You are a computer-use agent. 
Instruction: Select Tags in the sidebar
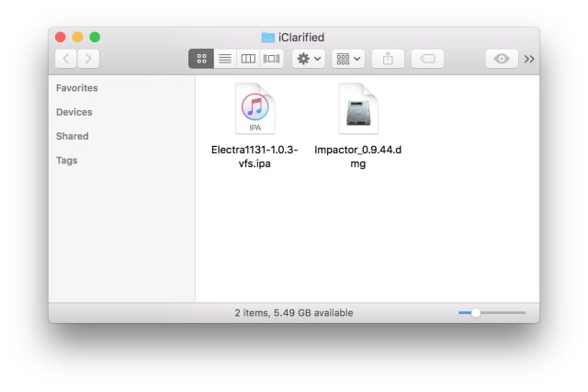coord(67,161)
